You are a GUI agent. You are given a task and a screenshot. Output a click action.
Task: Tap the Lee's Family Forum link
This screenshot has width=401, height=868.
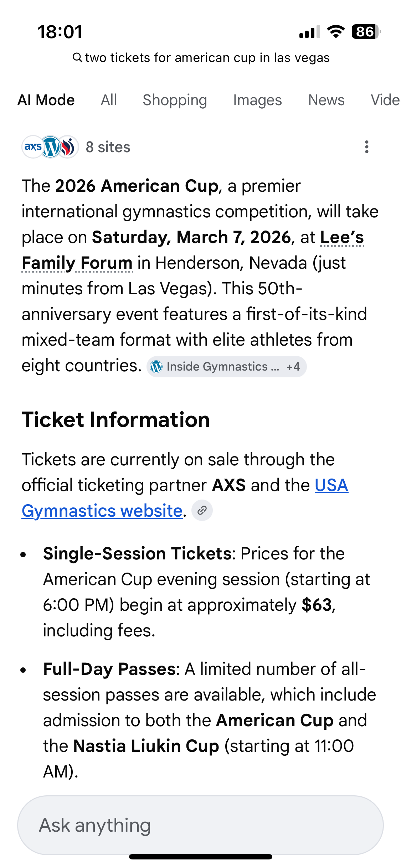[x=77, y=263]
